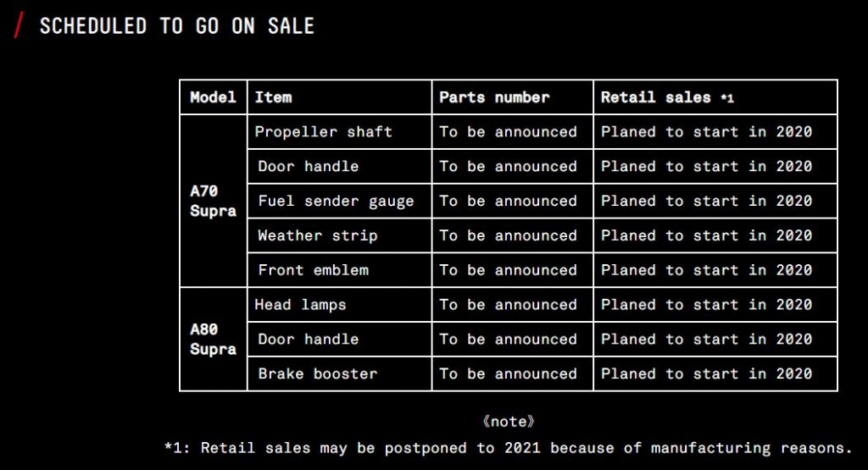The image size is (868, 470).
Task: Click the Weather strip item
Action: point(317,235)
